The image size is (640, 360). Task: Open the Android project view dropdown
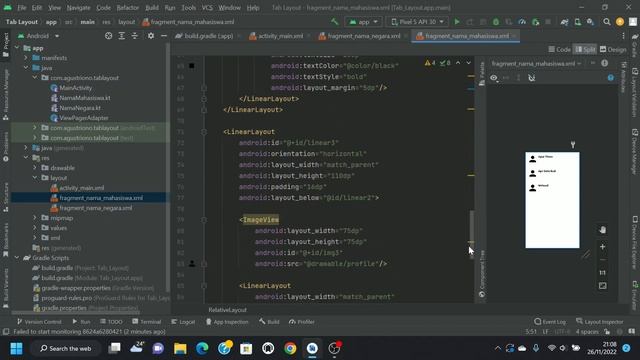pos(38,36)
